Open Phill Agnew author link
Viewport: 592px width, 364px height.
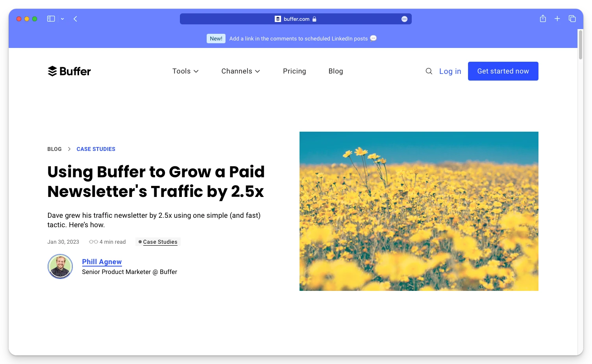102,262
